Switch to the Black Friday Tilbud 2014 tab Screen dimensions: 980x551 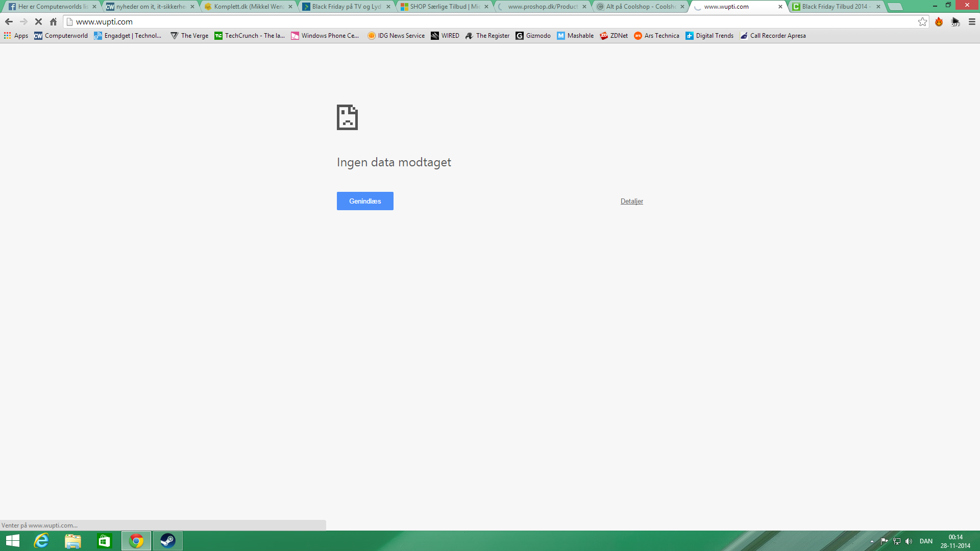coord(834,7)
